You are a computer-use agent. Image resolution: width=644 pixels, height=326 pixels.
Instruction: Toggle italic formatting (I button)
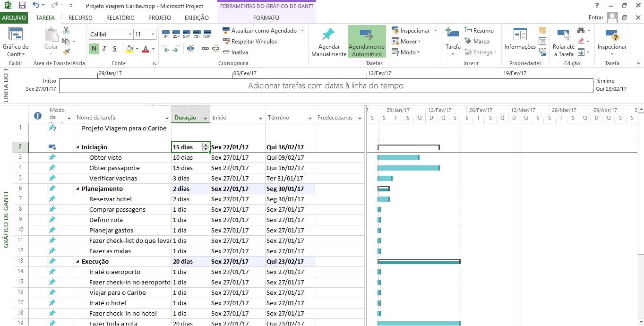(x=104, y=49)
